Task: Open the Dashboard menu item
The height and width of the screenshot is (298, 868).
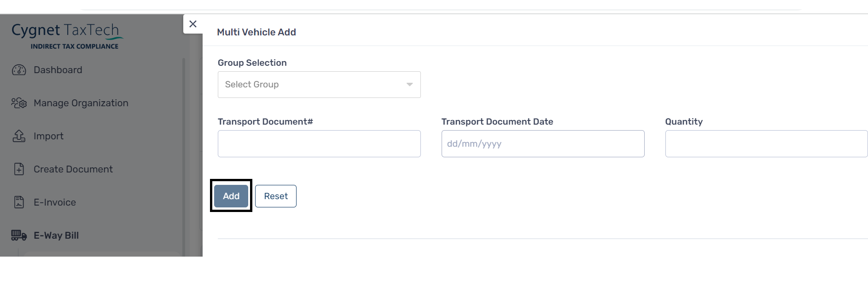Action: click(58, 70)
